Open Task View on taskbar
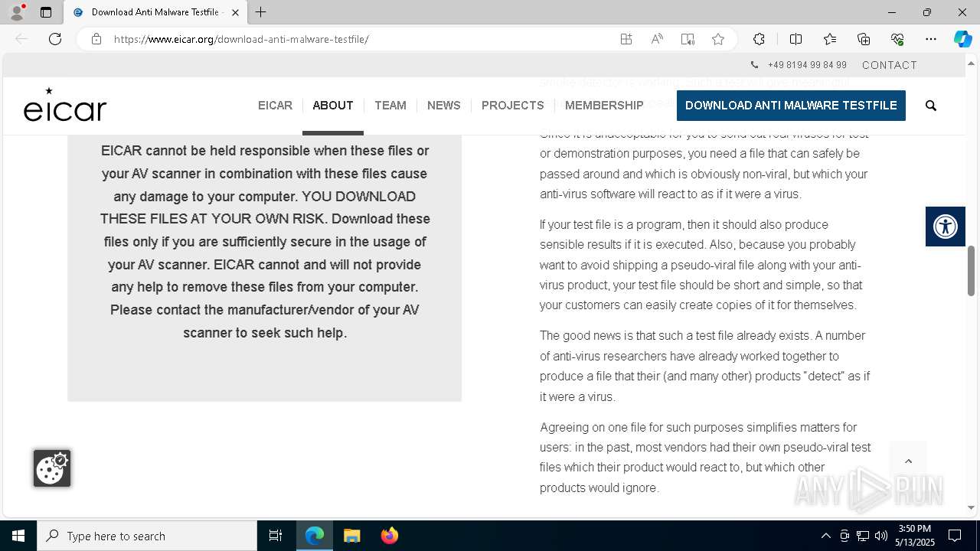 coord(276,536)
